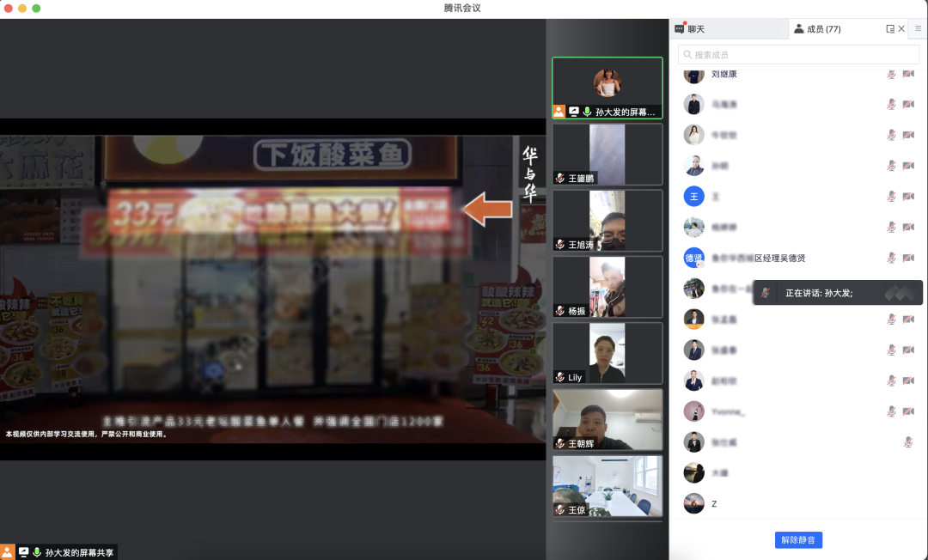Click the shared screen video of 下饭酸菜鱼

click(x=273, y=289)
